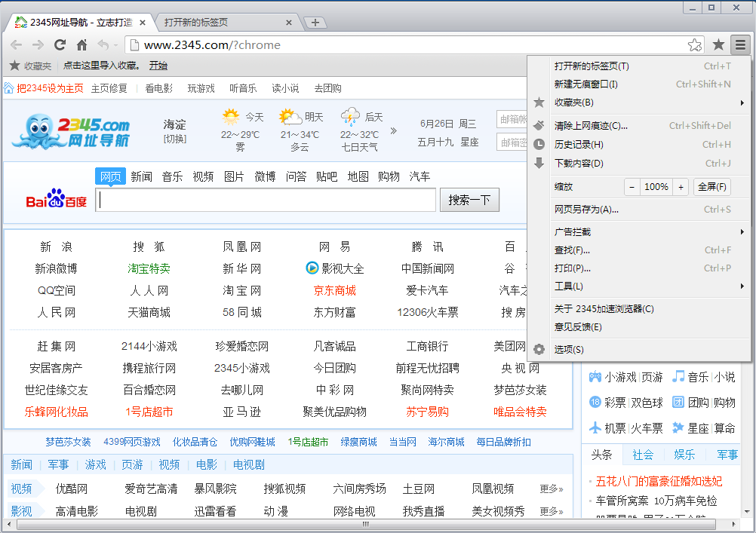
Task: Click the music note icon beside 音乐
Action: (678, 376)
